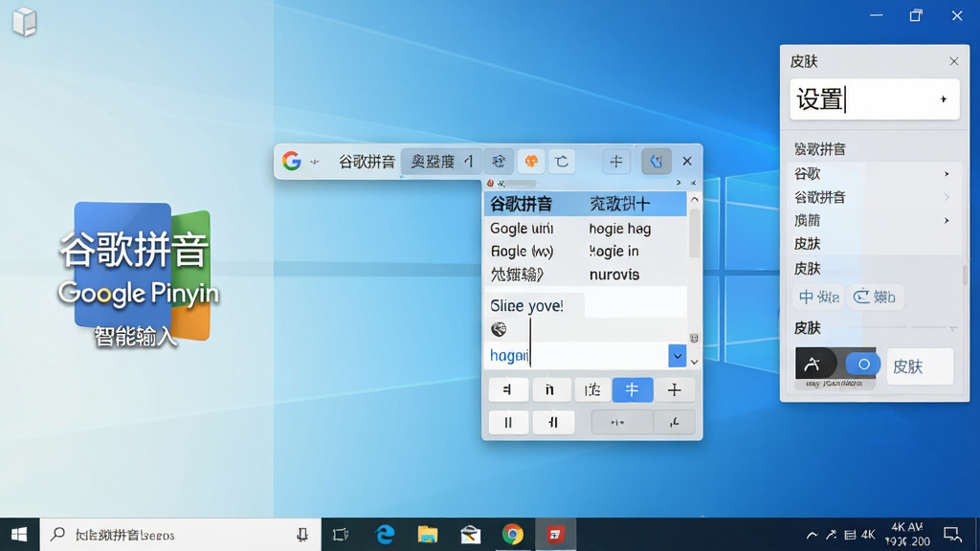980x551 pixels.
Task: Click into the hagai input field
Action: click(575, 356)
